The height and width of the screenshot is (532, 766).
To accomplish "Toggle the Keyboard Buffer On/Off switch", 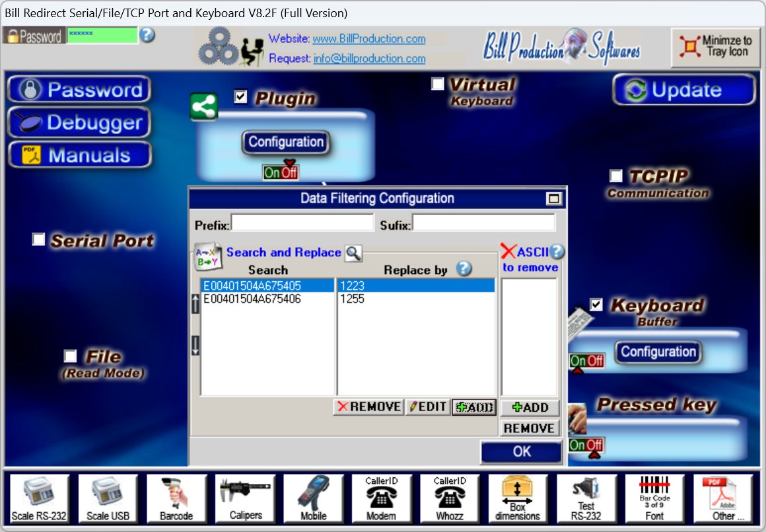I will tap(586, 360).
